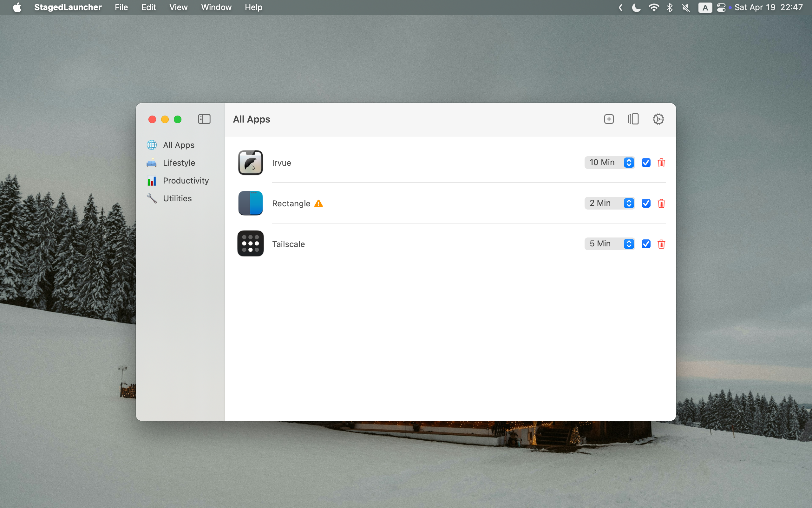Uncheck the Irvue enabled checkbox
This screenshot has height=508, width=812.
coord(645,163)
